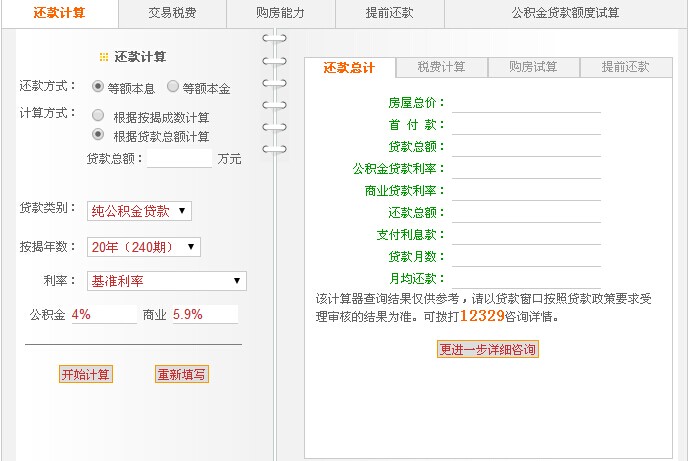Click the 贷款总额 input field in 万元

click(180, 158)
